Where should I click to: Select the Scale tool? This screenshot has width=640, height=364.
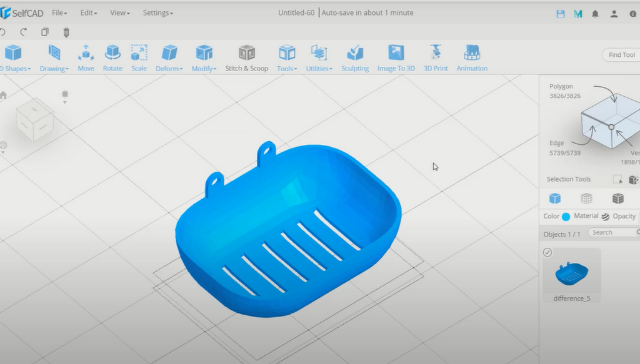tap(139, 59)
